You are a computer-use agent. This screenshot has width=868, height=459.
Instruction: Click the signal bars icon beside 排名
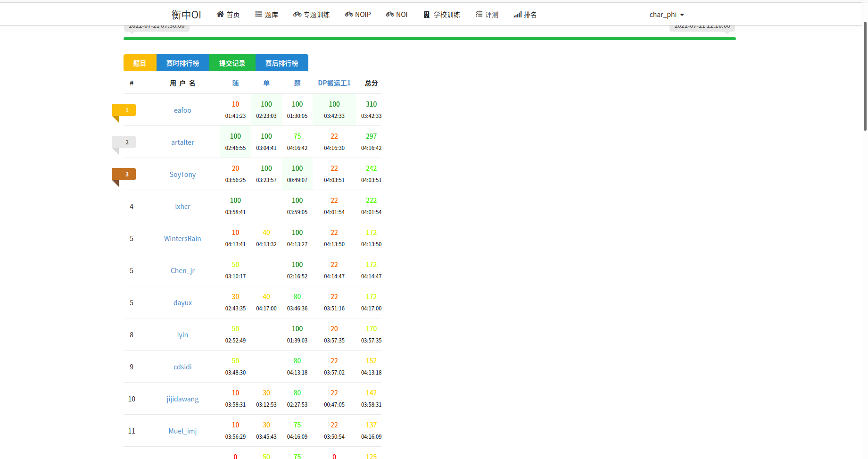(x=518, y=14)
